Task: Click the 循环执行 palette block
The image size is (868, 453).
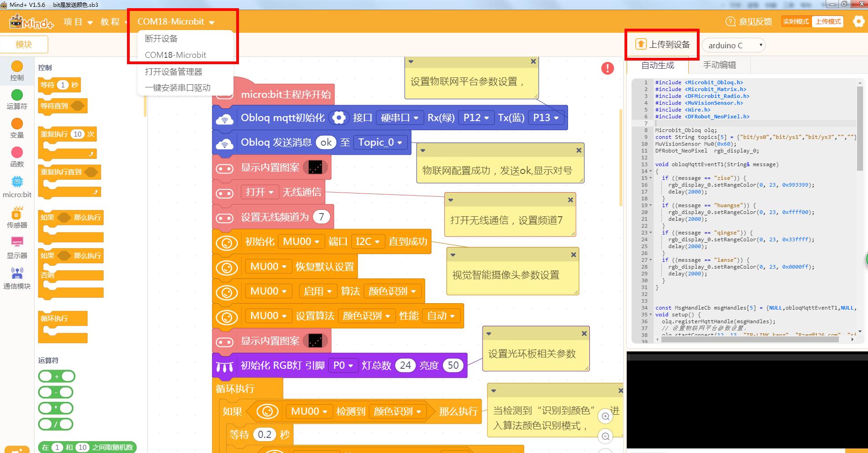Action: 63,327
